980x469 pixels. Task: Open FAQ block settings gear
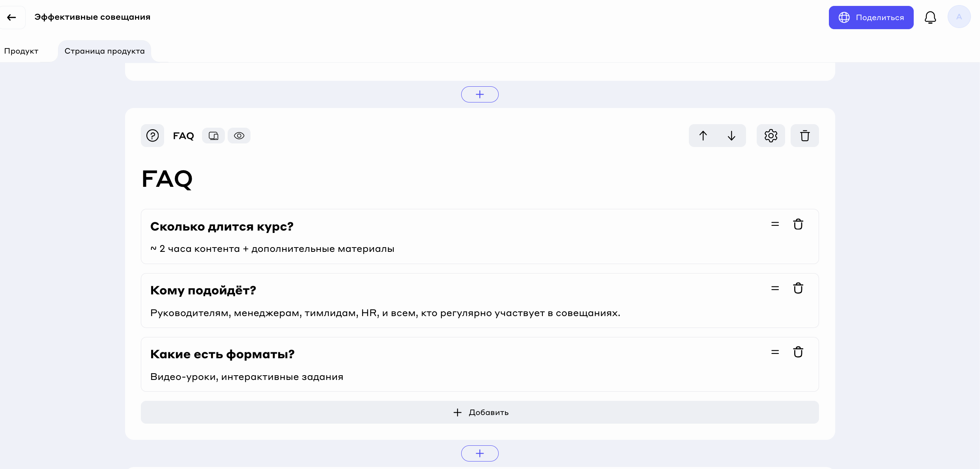771,136
